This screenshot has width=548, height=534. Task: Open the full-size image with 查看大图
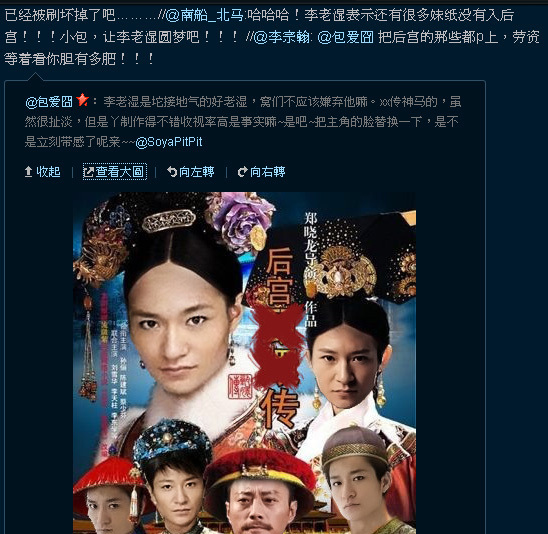(x=120, y=172)
